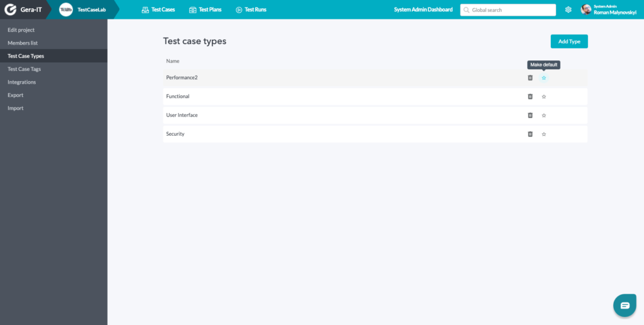
Task: Select the Functional type name
Action: (x=177, y=96)
